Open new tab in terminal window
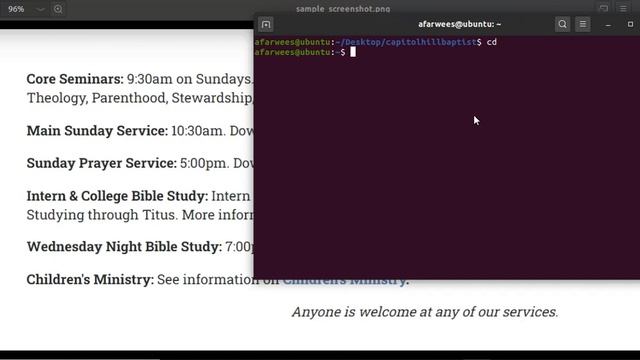 (266, 24)
